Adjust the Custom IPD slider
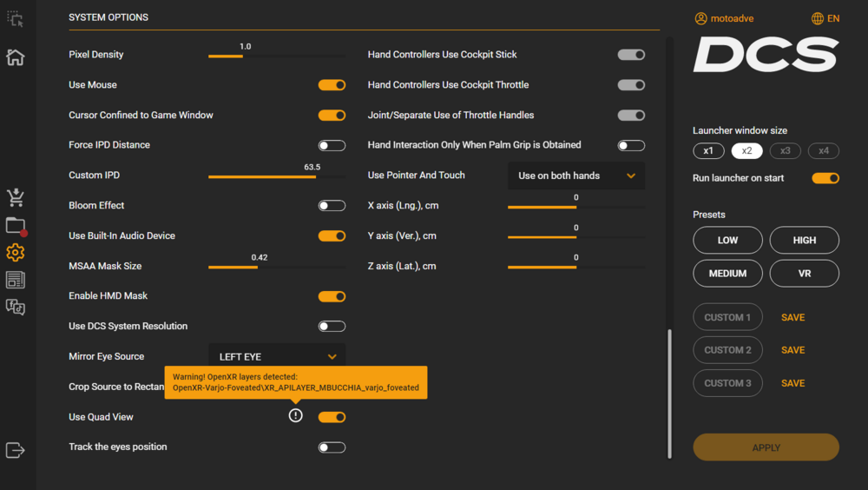 pos(277,177)
